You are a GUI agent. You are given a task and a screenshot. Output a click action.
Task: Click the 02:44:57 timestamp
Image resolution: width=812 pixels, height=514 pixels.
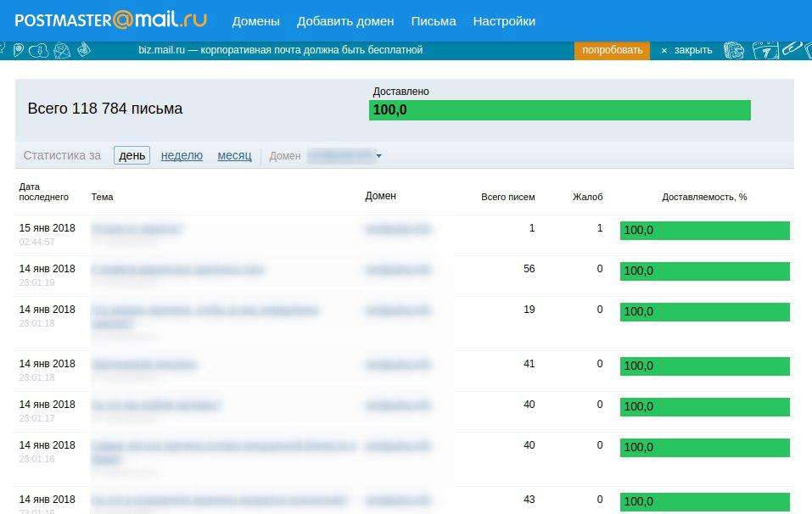click(x=36, y=242)
